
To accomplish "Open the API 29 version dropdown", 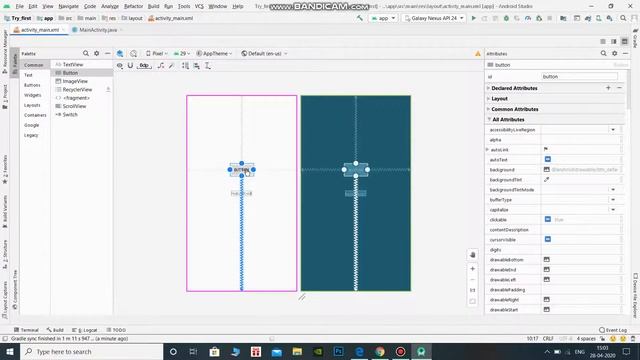I will point(182,53).
